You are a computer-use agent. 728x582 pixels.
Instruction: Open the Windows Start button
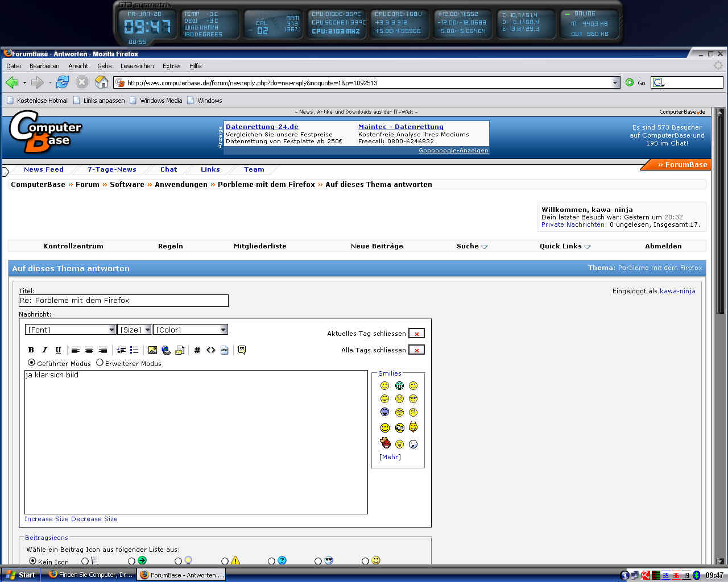point(20,575)
